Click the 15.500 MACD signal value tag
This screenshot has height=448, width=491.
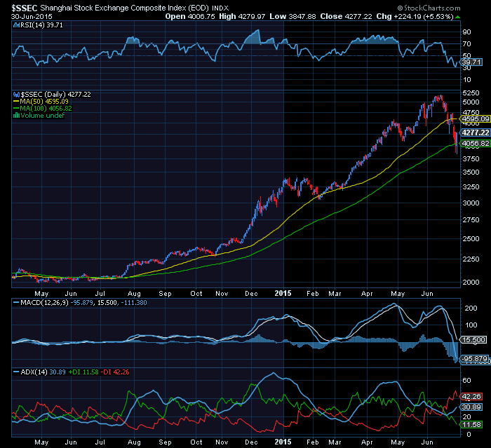click(x=473, y=339)
